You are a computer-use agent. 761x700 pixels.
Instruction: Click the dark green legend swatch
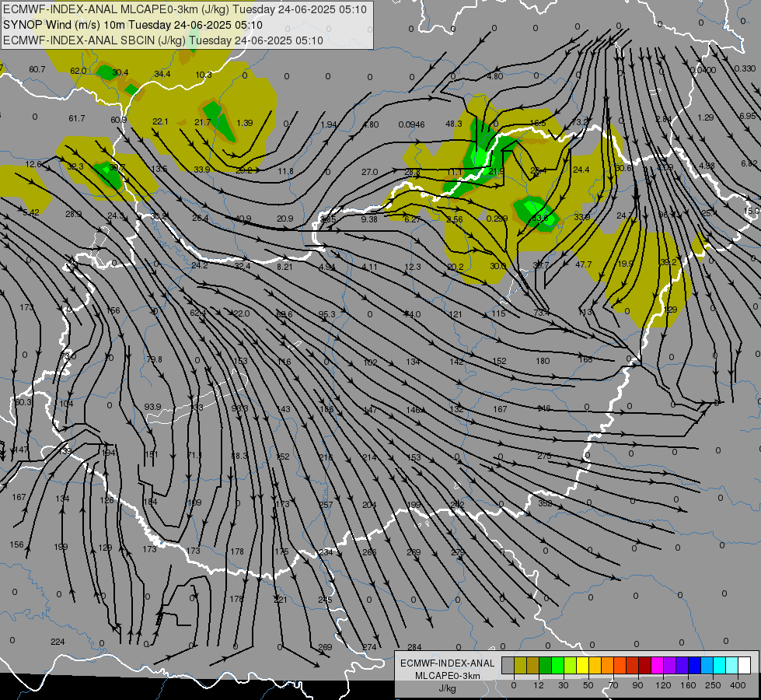coord(545,665)
